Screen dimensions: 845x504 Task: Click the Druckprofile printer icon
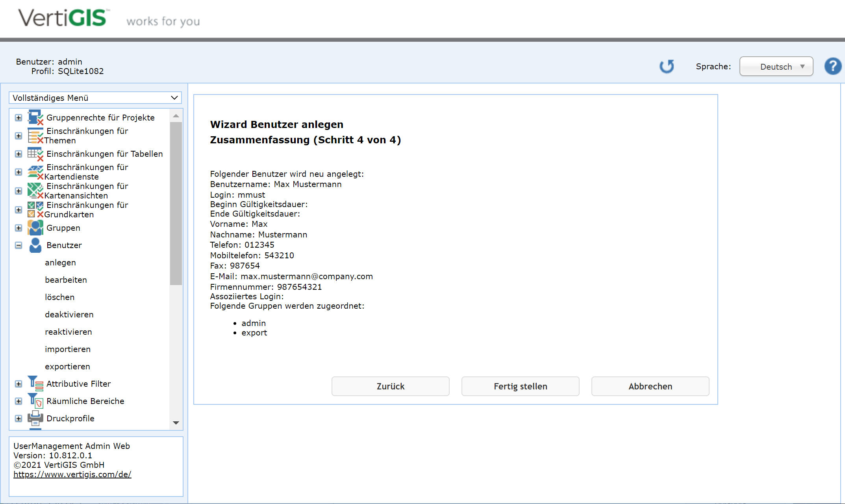click(x=35, y=418)
